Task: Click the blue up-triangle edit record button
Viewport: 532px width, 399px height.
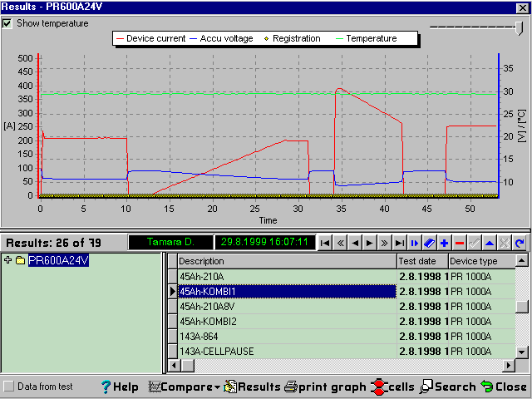Action: click(490, 243)
